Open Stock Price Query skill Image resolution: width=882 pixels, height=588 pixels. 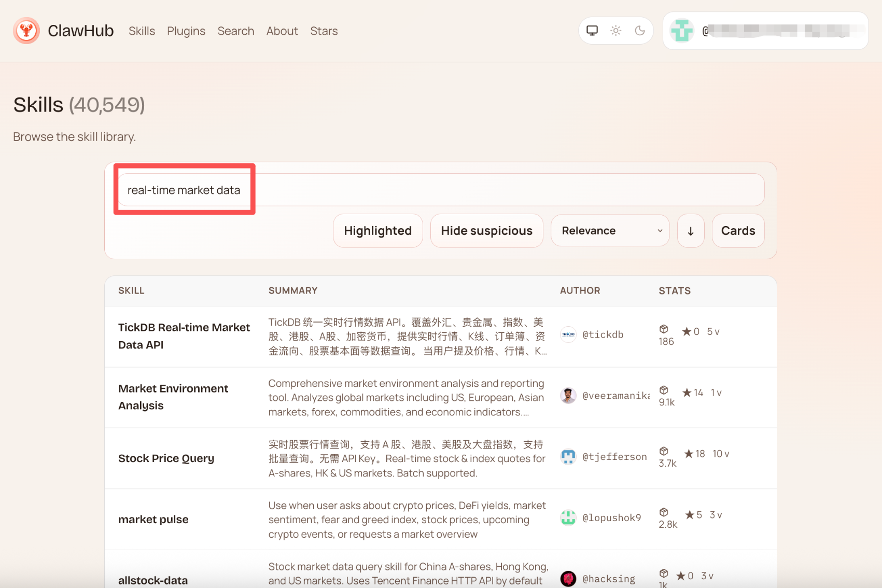(x=166, y=458)
